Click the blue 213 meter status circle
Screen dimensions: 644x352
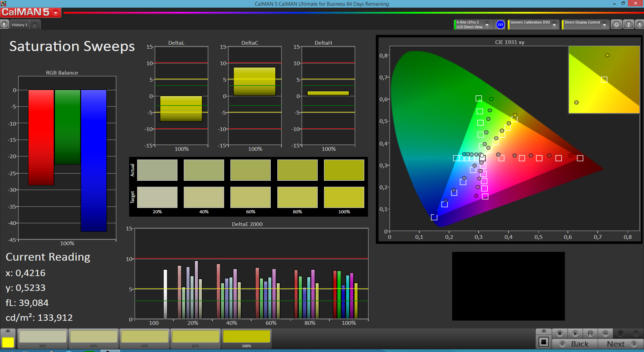(500, 25)
